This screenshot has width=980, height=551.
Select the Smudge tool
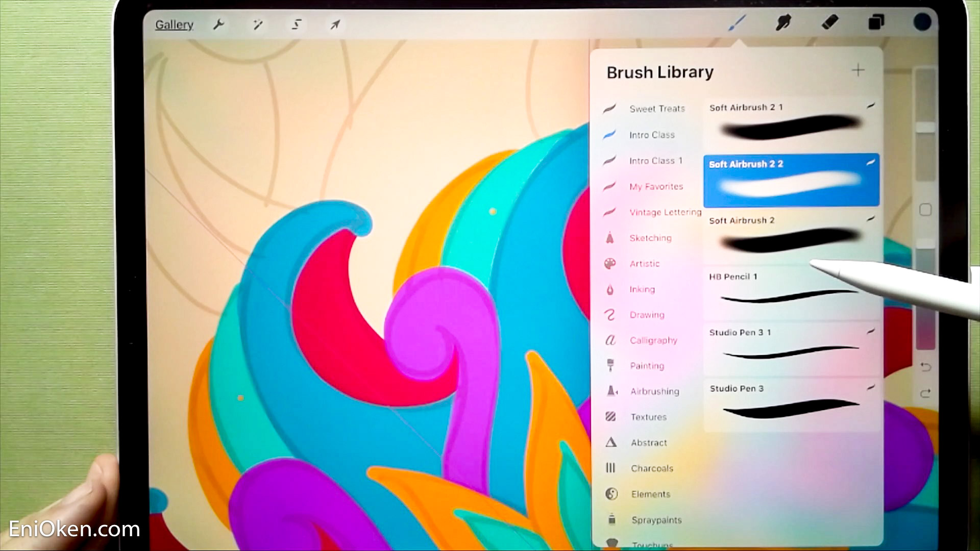click(x=783, y=22)
